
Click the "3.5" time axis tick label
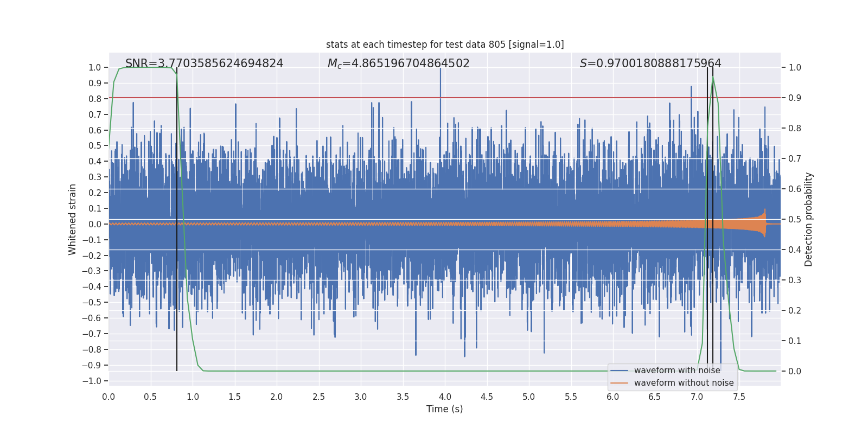coord(403,397)
